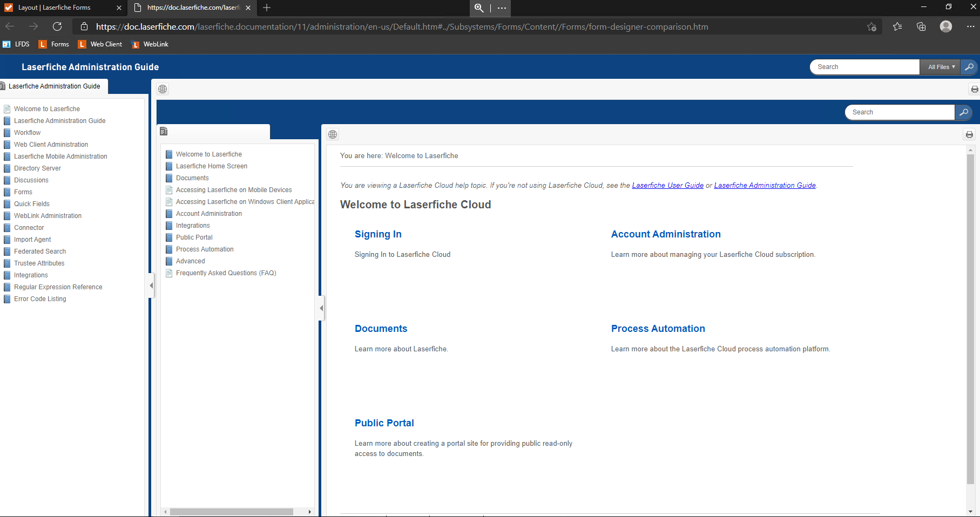Viewport: 980px width, 517px height.
Task: Switch to doc.laserfiche.com browser tab
Action: pyautogui.click(x=192, y=8)
